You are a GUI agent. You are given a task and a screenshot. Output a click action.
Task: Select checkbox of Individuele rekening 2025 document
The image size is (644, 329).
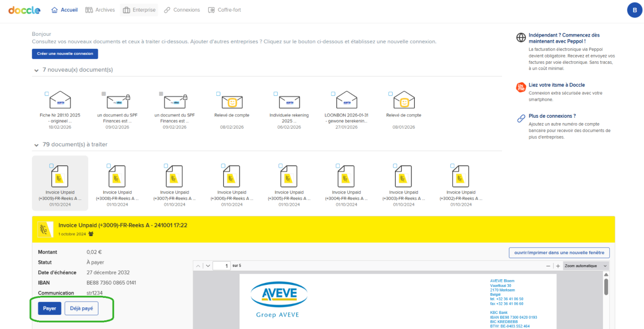click(275, 94)
